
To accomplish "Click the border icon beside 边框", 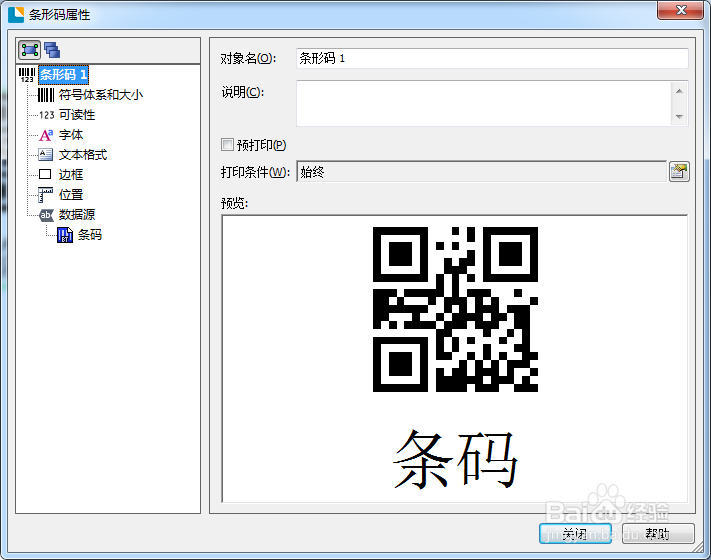I will tap(45, 174).
